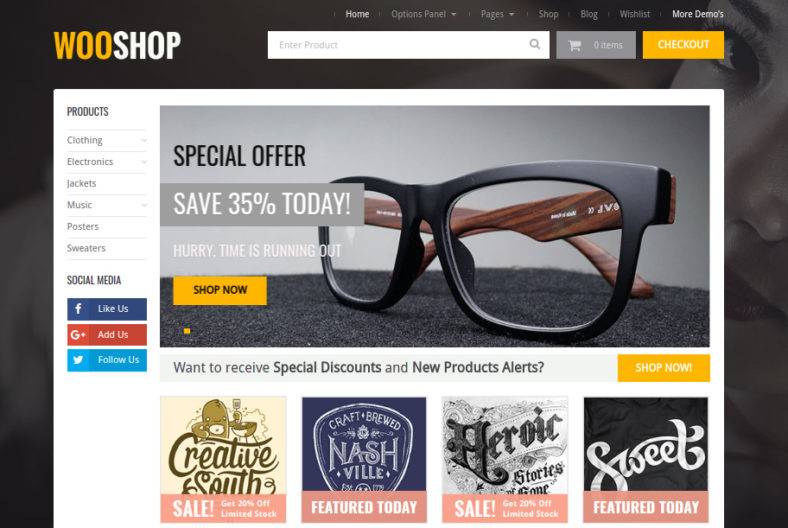The image size is (788, 528).
Task: Open the Options Panel dropdown menu
Action: [424, 14]
